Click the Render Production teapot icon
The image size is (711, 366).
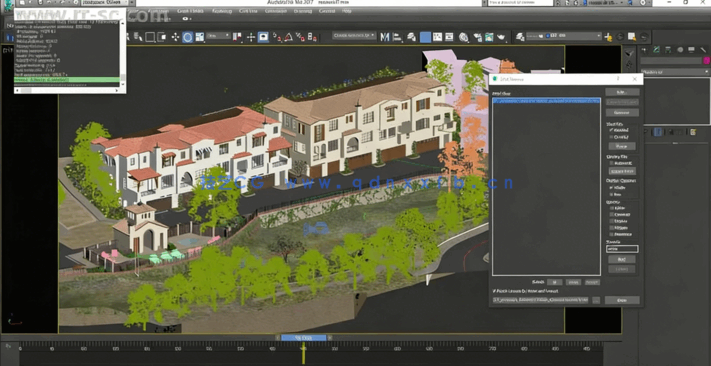[501, 37]
